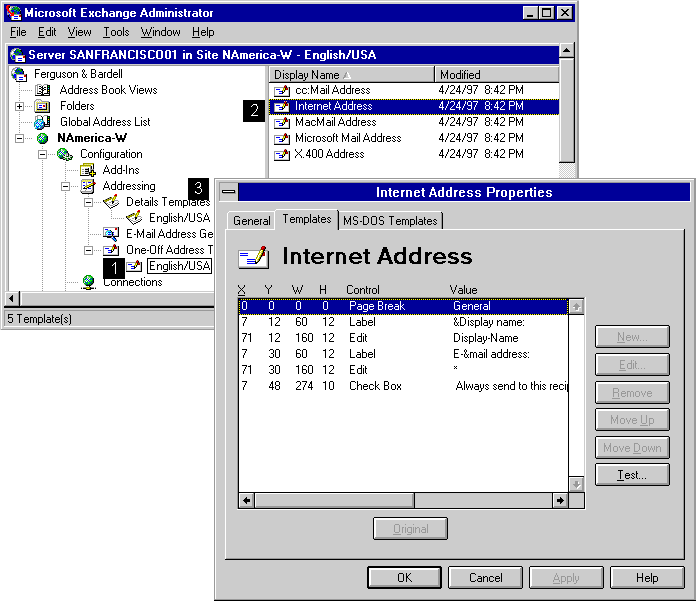Collapse the One-Off Address Templates node
This screenshot has height=601, width=696.
coord(88,250)
